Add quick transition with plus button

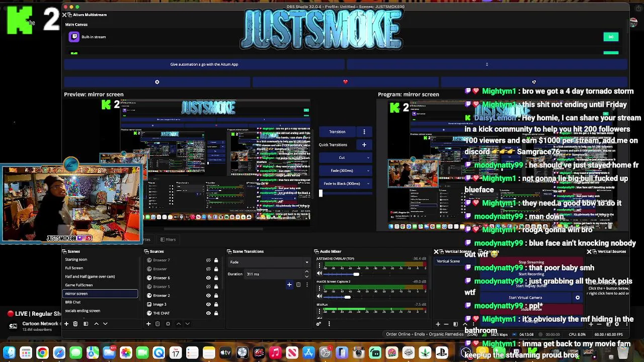[x=364, y=145]
